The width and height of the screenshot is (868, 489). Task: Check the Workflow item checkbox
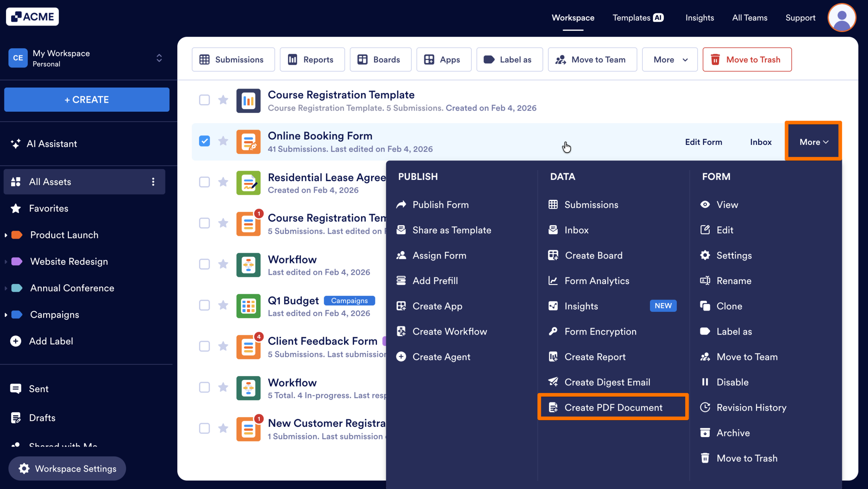(x=204, y=264)
